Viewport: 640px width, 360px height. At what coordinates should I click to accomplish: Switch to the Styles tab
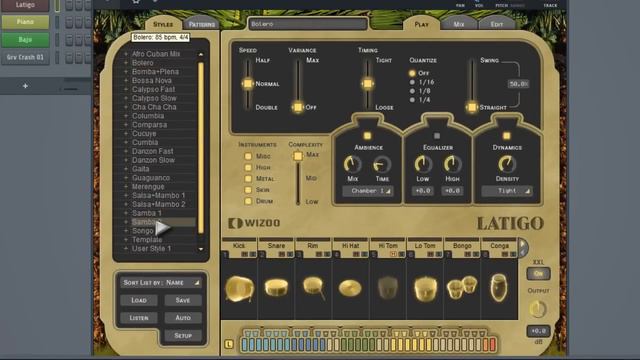coord(163,24)
